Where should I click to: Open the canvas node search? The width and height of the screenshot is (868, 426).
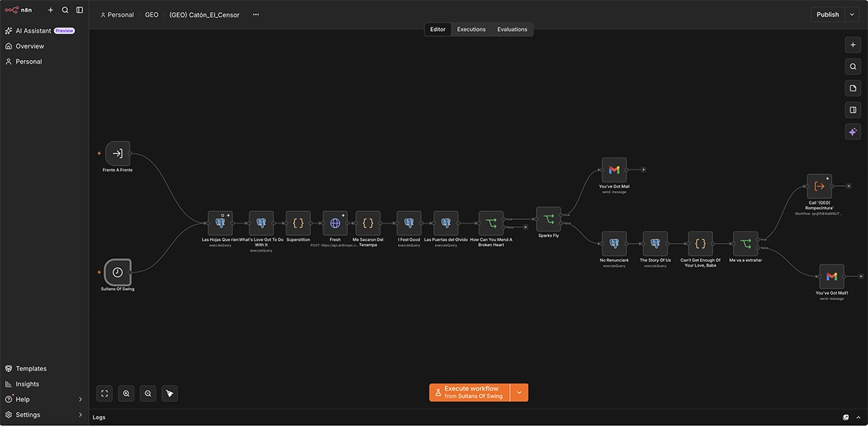(x=853, y=66)
